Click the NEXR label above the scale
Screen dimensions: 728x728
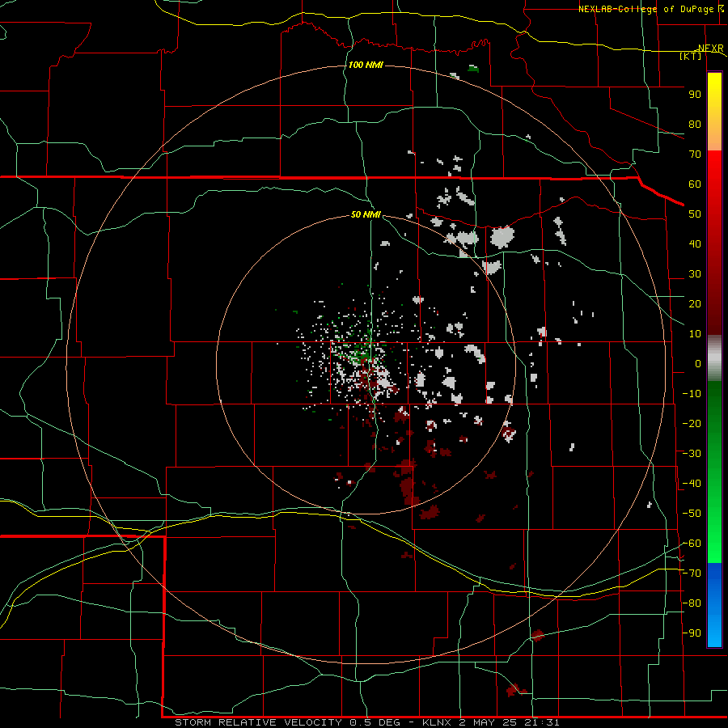710,49
